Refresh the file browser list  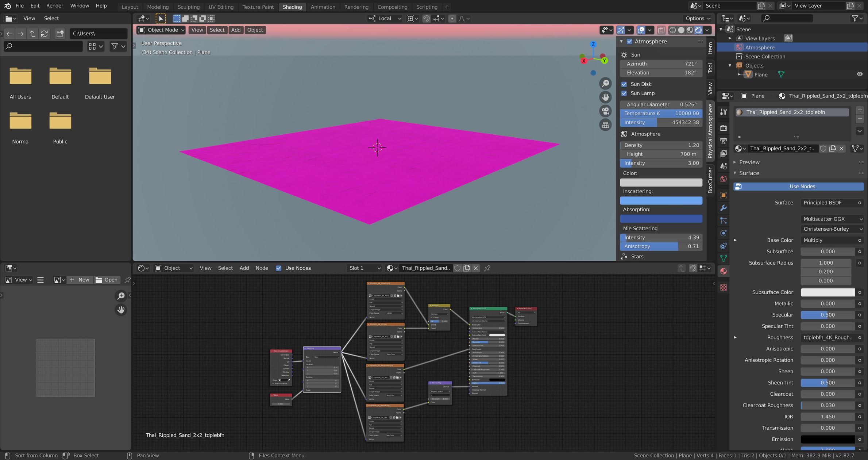45,34
